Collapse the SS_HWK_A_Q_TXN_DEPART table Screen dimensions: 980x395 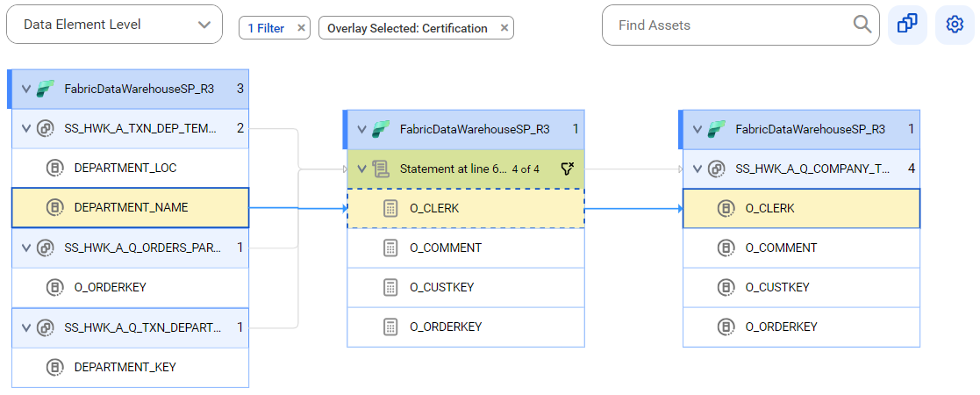pyautogui.click(x=26, y=327)
